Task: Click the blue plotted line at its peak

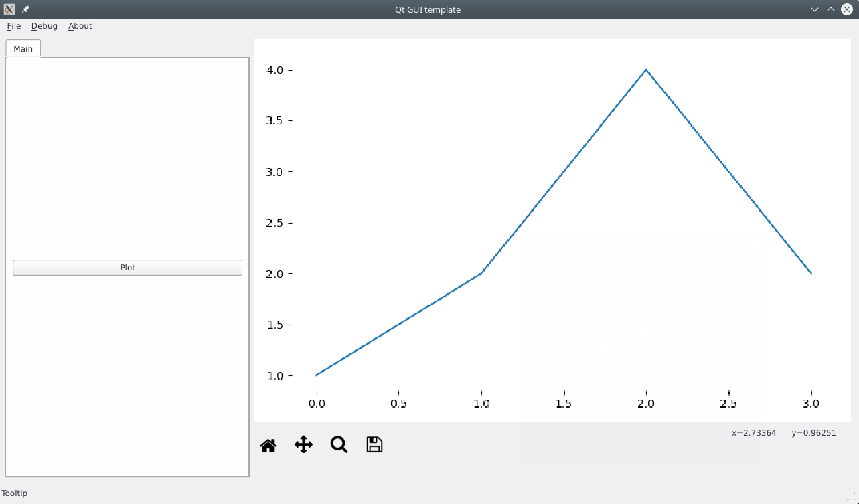Action: coord(645,70)
